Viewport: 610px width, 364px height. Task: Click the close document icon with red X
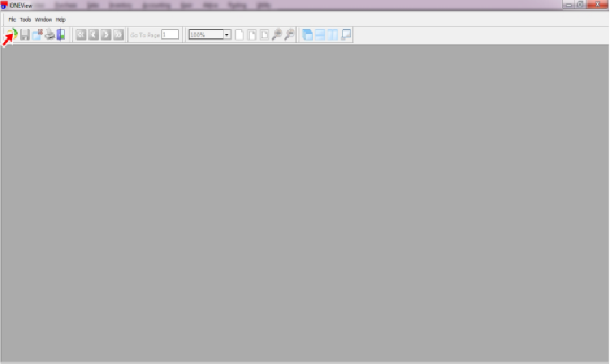click(37, 35)
